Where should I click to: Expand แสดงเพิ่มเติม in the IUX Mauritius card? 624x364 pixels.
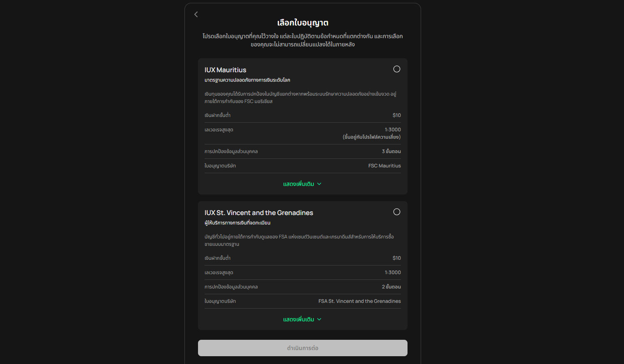299,184
